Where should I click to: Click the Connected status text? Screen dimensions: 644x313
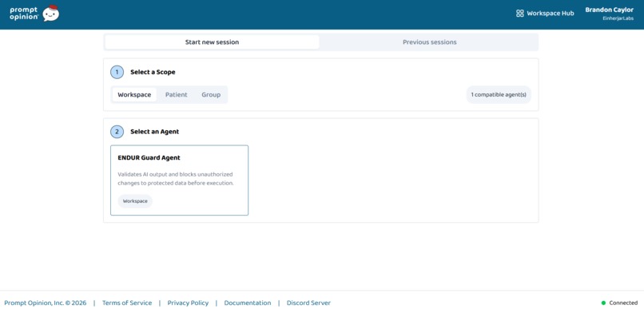[623, 303]
